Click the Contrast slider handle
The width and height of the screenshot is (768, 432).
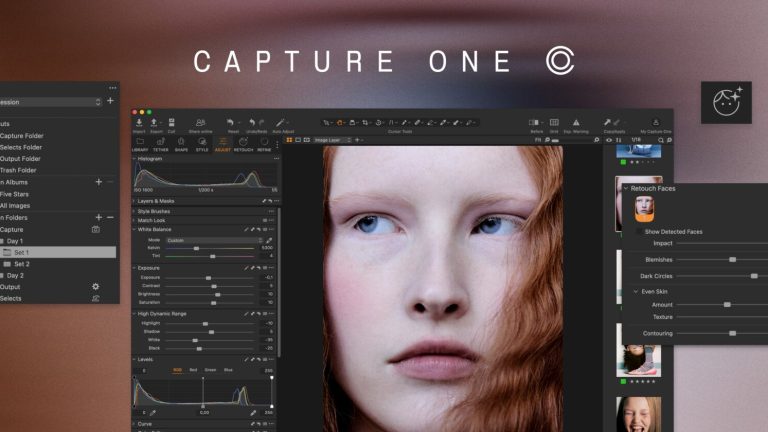click(214, 286)
